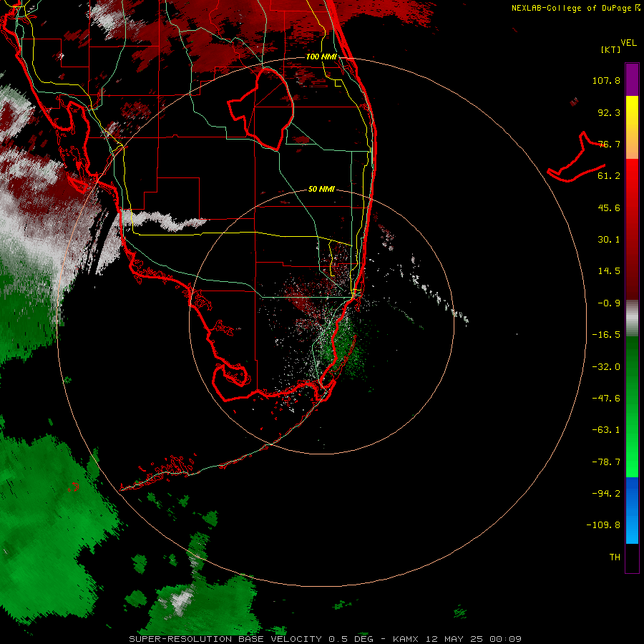Select the -109.8 velocity scale value
Screen dimensions: 644x644
pyautogui.click(x=603, y=525)
